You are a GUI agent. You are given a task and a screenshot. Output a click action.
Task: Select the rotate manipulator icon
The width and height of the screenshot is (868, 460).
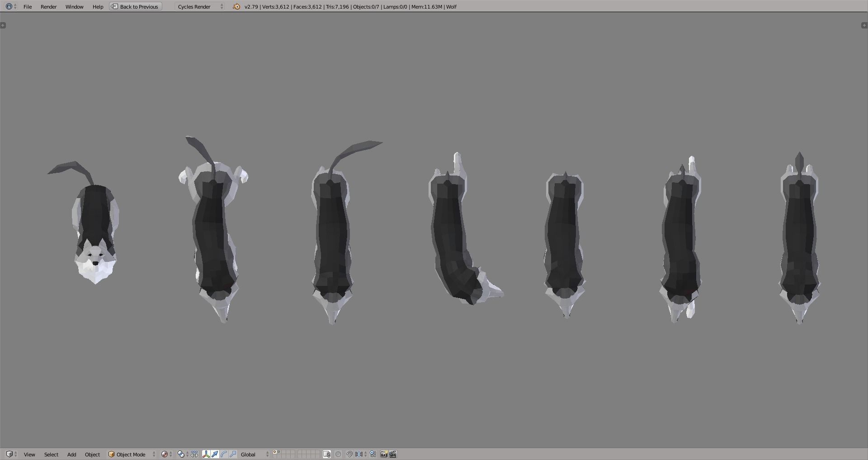click(224, 454)
